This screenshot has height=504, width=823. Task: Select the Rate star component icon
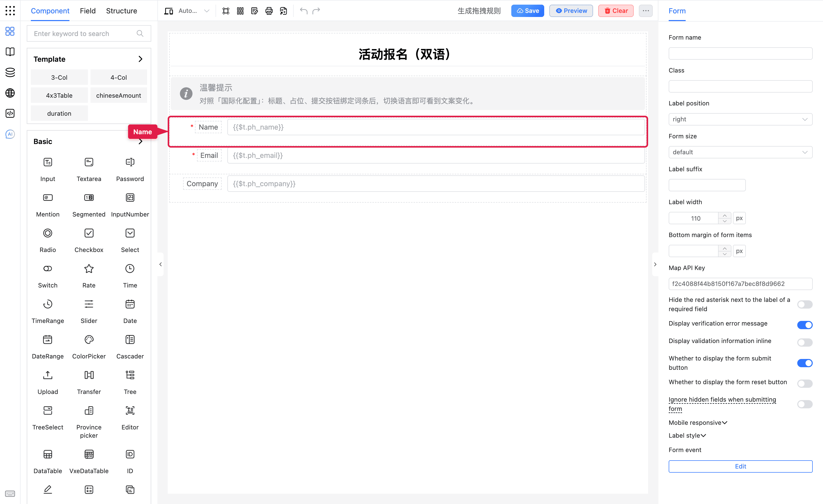[x=89, y=268]
